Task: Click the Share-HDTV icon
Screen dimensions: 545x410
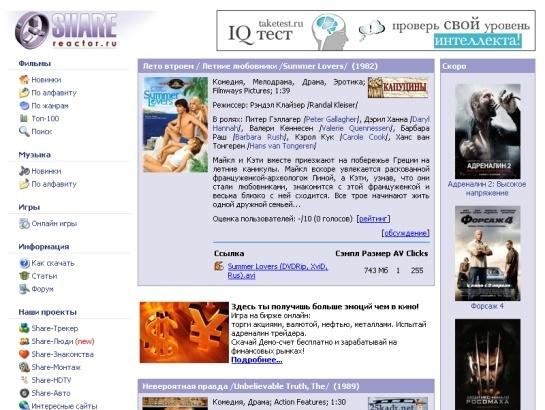Action: tap(24, 380)
